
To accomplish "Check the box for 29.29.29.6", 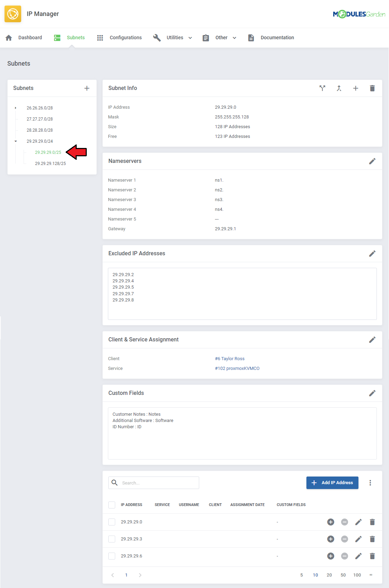I will pos(112,556).
